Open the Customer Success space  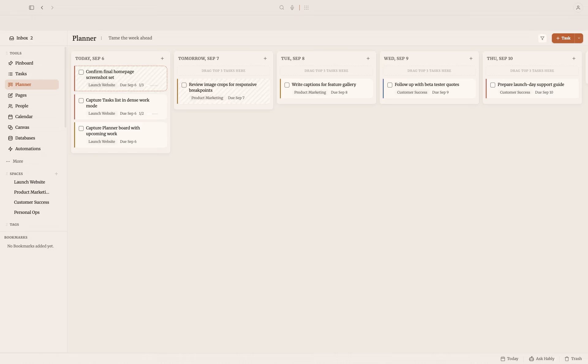(32, 202)
